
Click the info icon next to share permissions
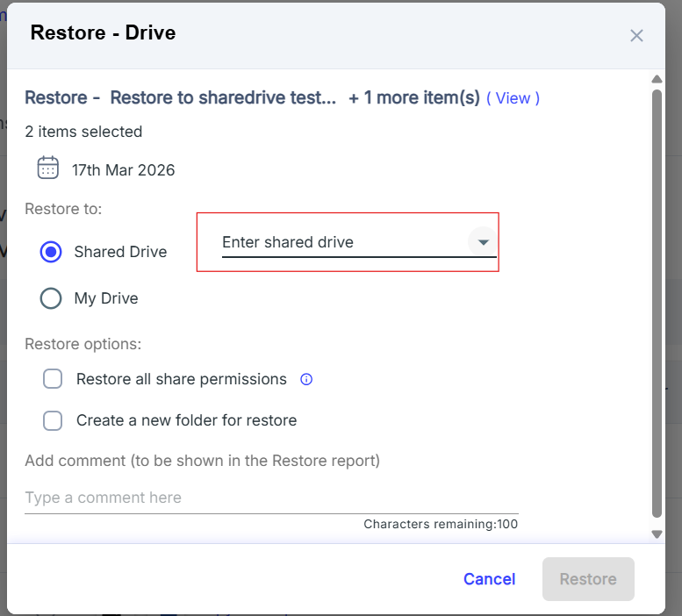(306, 380)
